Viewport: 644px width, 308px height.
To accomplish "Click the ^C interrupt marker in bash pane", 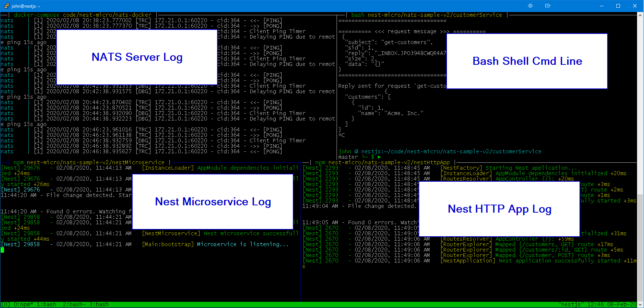I will pos(342,135).
